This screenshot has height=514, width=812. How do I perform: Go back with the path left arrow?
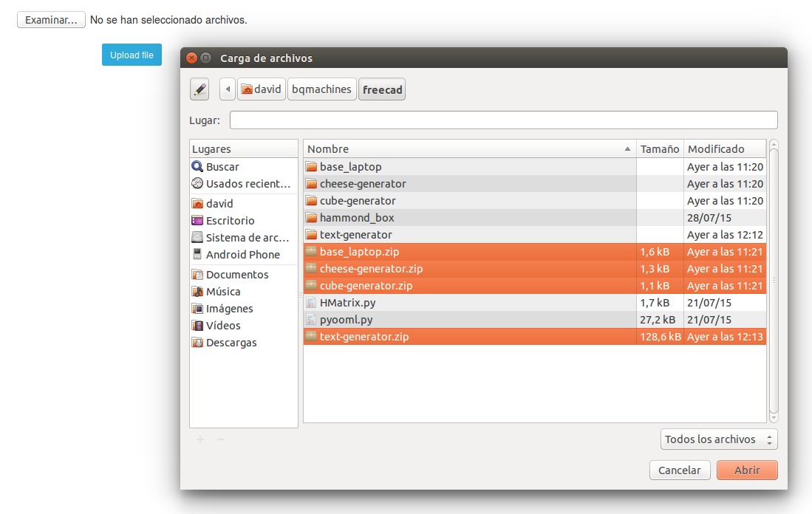click(228, 89)
